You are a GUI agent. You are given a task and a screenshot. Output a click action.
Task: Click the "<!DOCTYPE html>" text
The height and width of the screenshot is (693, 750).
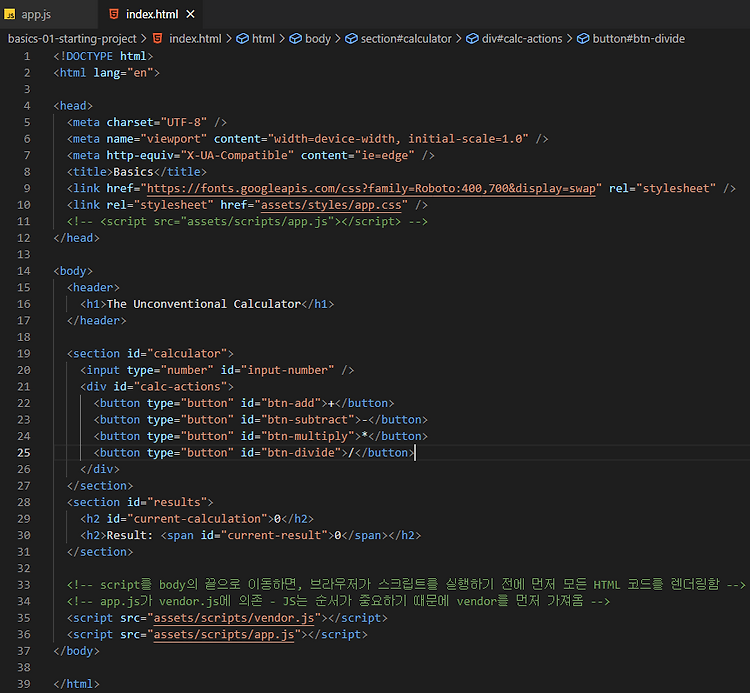click(103, 56)
